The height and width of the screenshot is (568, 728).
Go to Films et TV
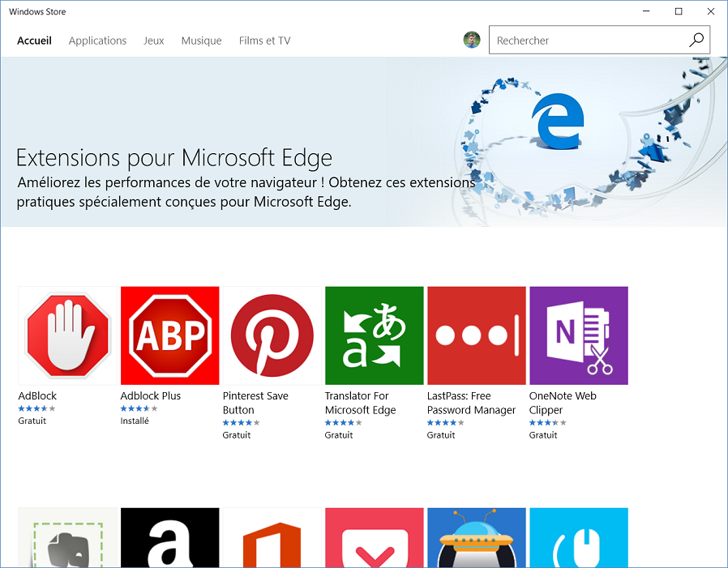[x=264, y=41]
